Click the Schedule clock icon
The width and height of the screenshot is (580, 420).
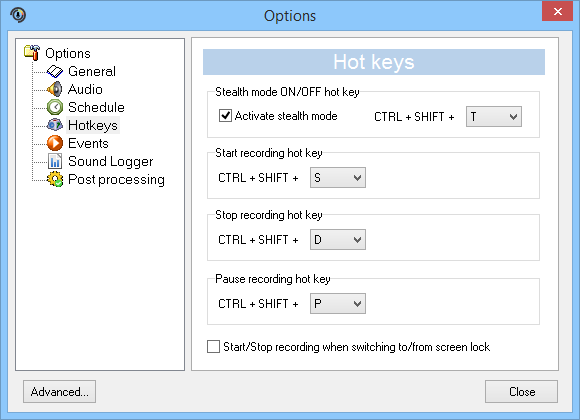click(x=55, y=107)
